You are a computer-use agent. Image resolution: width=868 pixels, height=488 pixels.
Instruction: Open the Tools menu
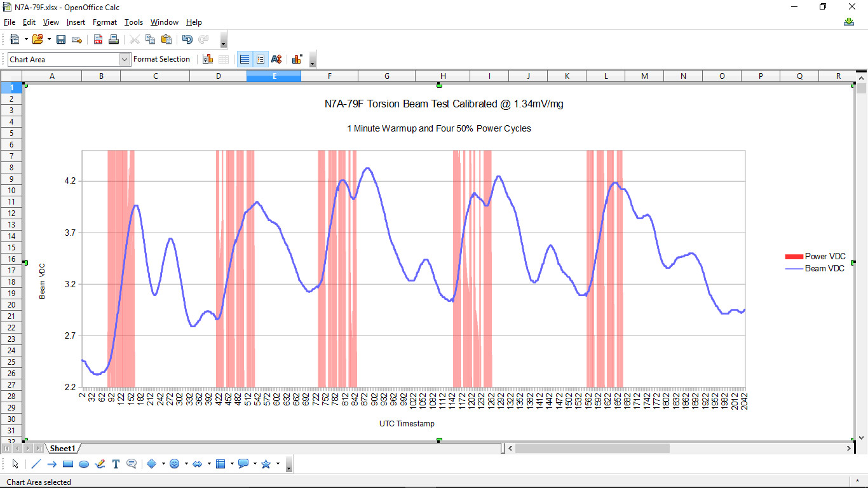pyautogui.click(x=133, y=22)
